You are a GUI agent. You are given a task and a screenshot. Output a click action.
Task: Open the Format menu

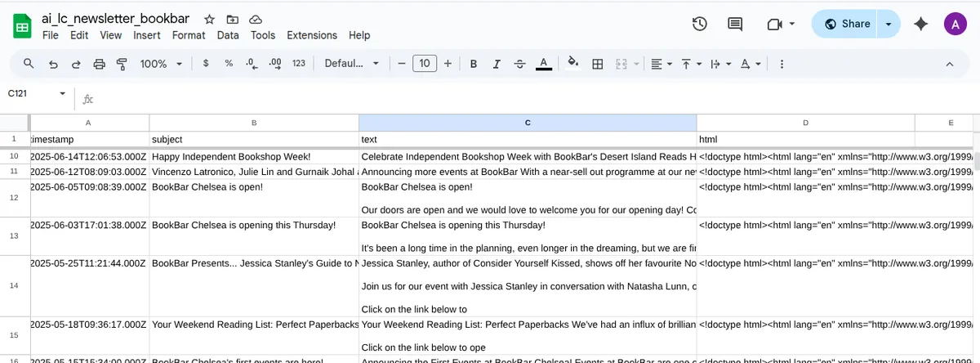(189, 35)
